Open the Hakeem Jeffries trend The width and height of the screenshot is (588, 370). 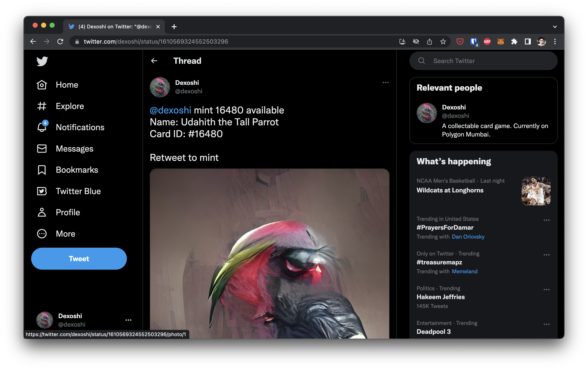[x=441, y=297]
